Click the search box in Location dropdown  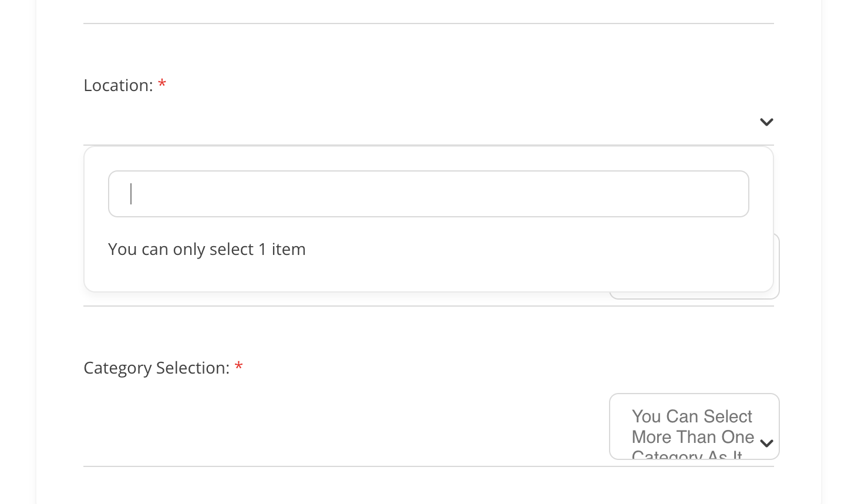click(x=428, y=194)
